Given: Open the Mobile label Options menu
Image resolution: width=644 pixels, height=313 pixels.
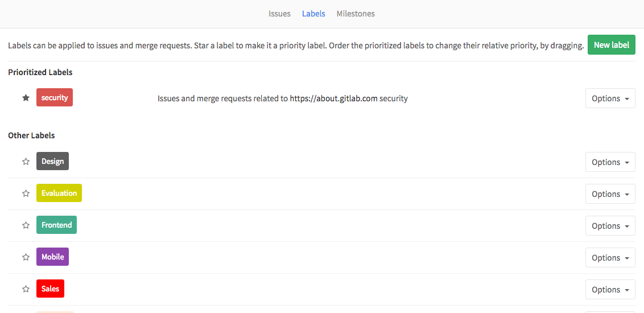Looking at the screenshot, I should point(610,258).
